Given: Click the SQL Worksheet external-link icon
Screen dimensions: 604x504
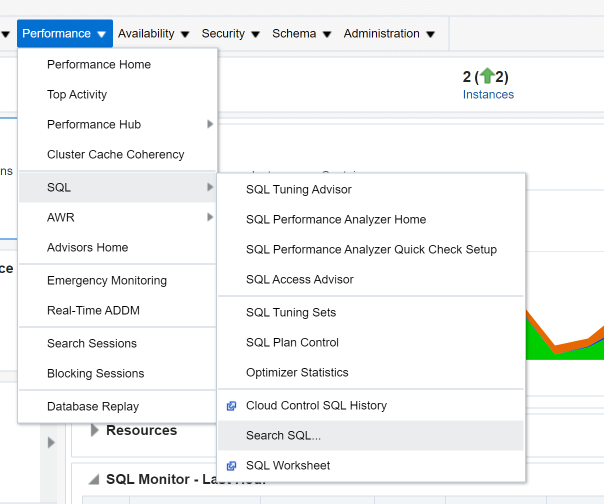Looking at the screenshot, I should (231, 466).
